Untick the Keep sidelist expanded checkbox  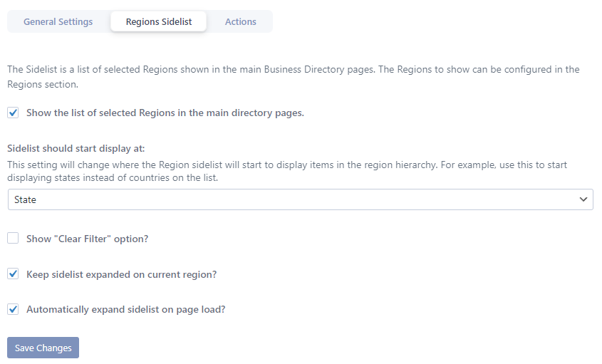click(13, 274)
